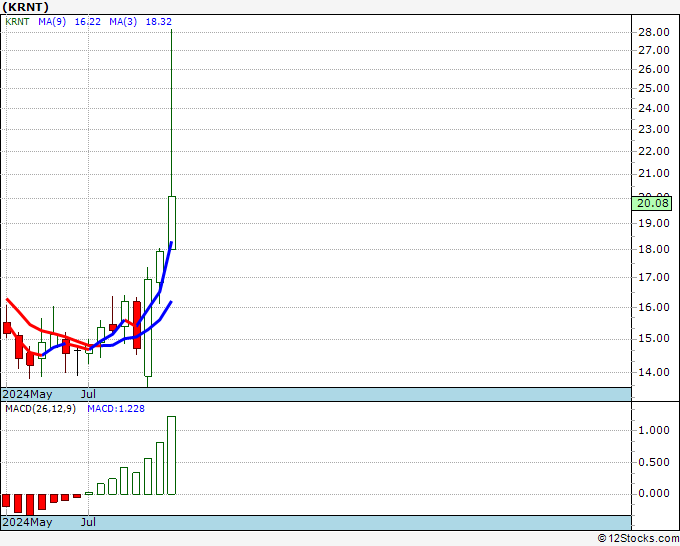Click the large red candlestick near 16.00
Screen dimensions: 680x546
coord(137,325)
